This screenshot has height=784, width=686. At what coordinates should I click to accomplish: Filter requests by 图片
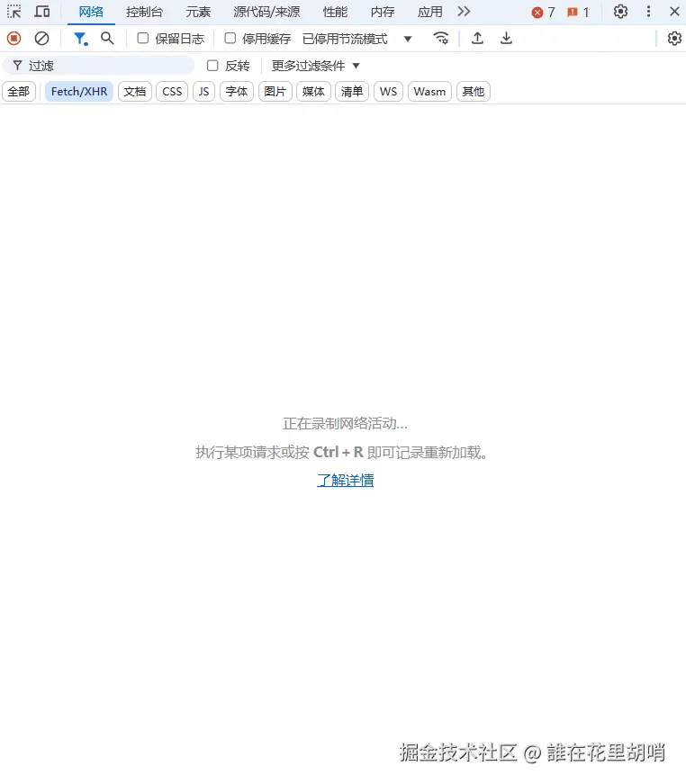[275, 92]
